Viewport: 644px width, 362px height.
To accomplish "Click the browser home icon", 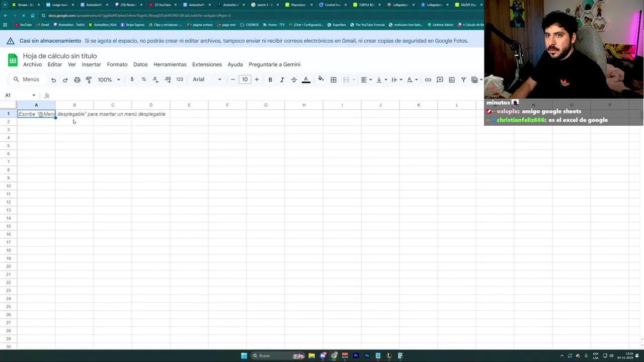I will 33,16.
